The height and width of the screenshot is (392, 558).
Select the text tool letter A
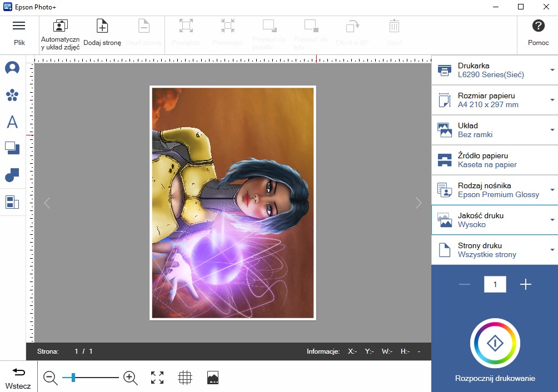pyautogui.click(x=12, y=122)
